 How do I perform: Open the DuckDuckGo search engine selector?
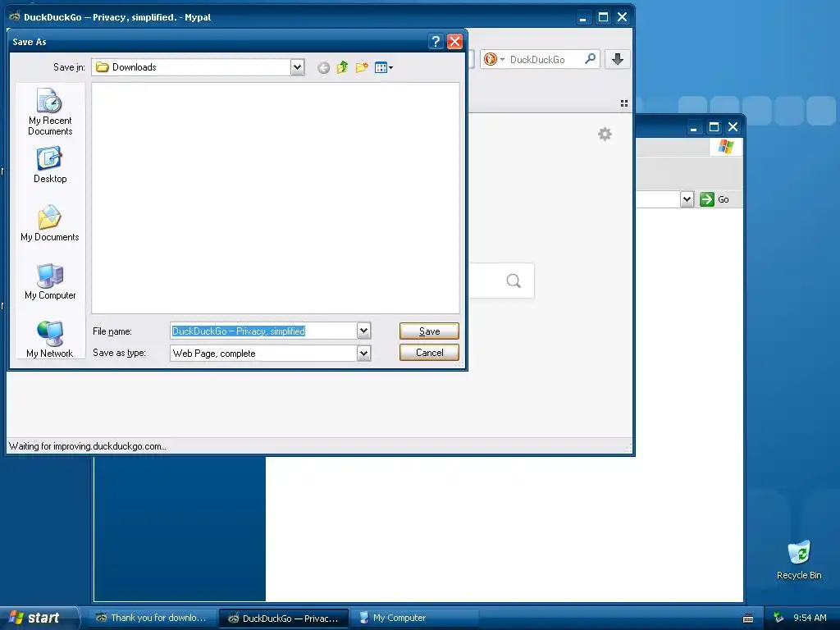493,59
